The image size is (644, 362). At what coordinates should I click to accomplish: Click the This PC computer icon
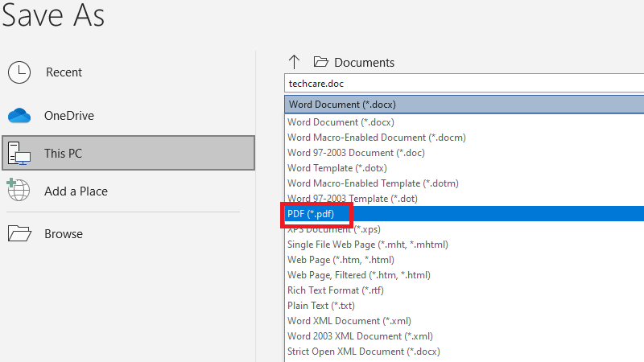[x=19, y=153]
